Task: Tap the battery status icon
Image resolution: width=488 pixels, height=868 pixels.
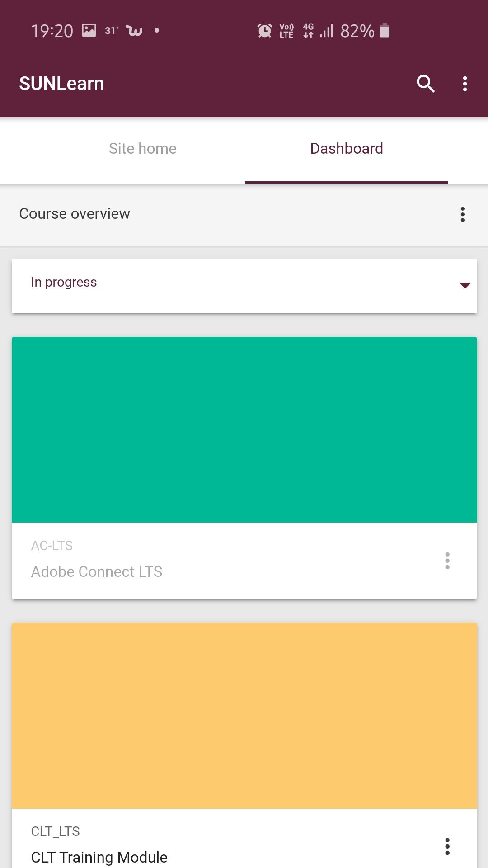Action: coord(385,30)
